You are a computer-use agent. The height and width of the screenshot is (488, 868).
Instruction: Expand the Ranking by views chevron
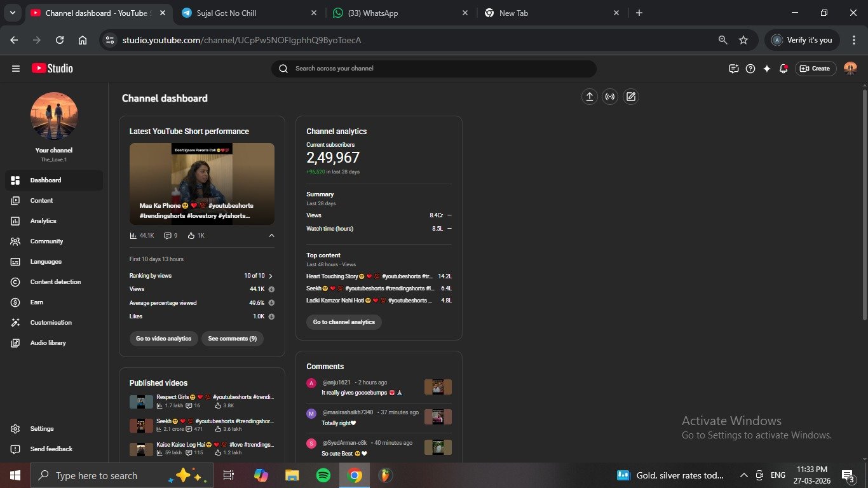(x=271, y=276)
